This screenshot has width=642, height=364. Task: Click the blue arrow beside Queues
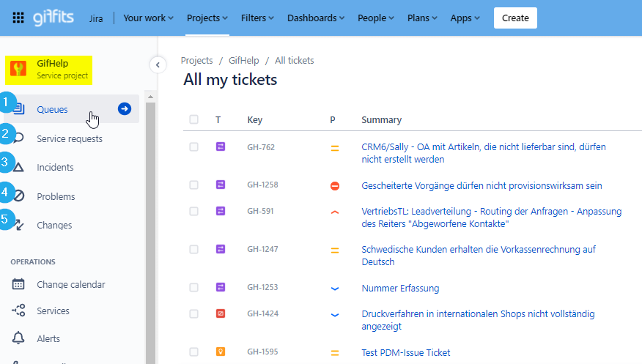125,109
